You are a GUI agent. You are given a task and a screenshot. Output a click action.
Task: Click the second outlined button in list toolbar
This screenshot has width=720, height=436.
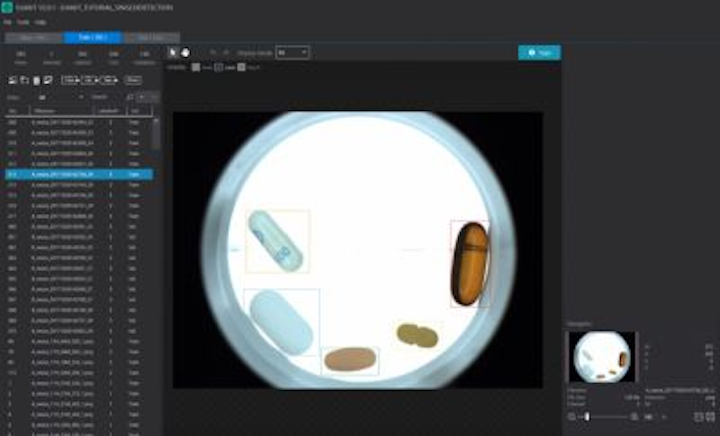[x=90, y=80]
